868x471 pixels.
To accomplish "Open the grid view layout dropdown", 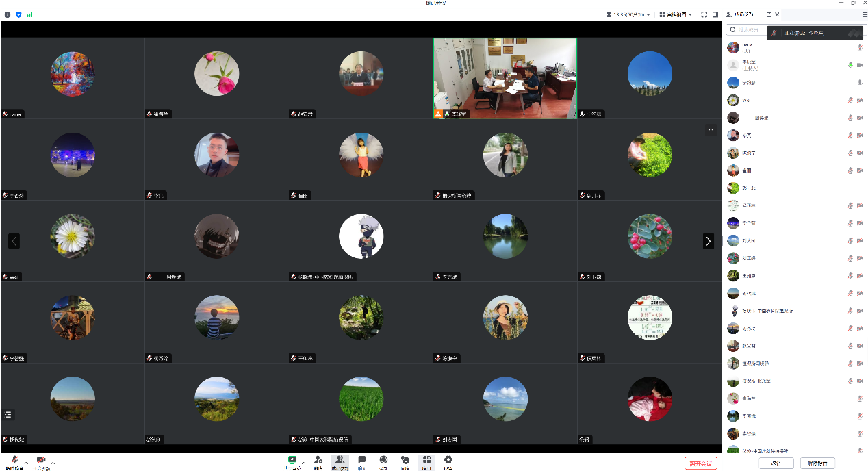I will tap(676, 14).
